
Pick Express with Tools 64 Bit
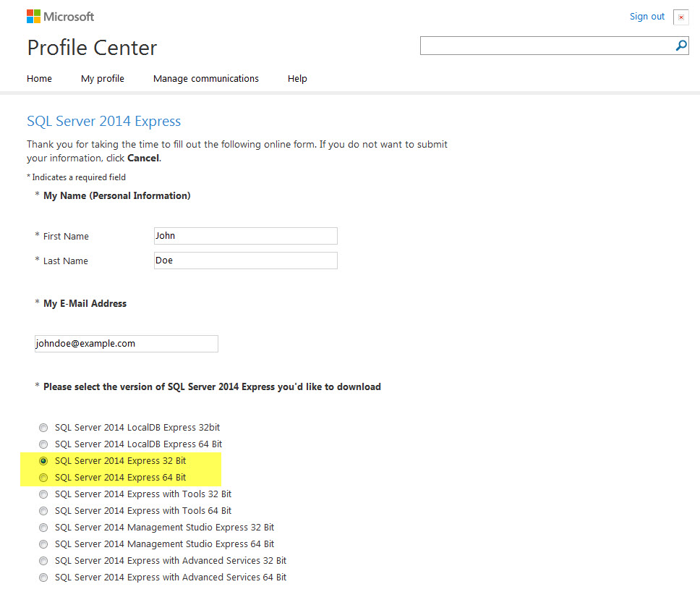click(43, 511)
